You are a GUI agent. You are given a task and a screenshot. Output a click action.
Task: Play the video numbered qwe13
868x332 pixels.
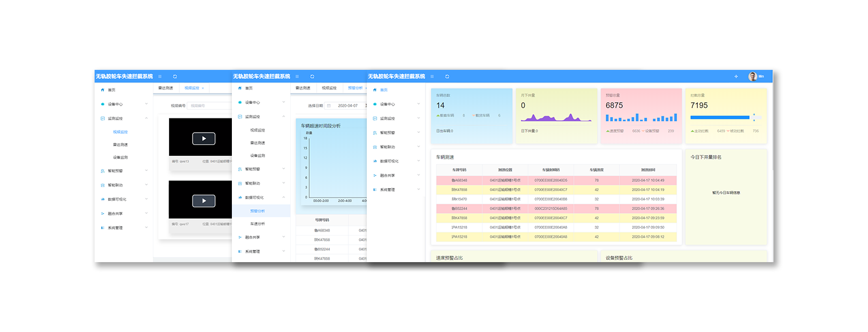point(204,139)
